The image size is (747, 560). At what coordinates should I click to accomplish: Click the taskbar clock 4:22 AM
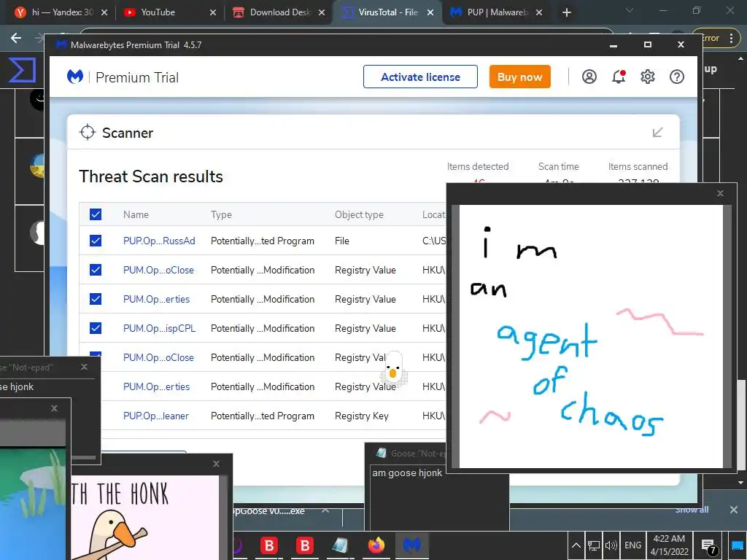click(x=670, y=545)
